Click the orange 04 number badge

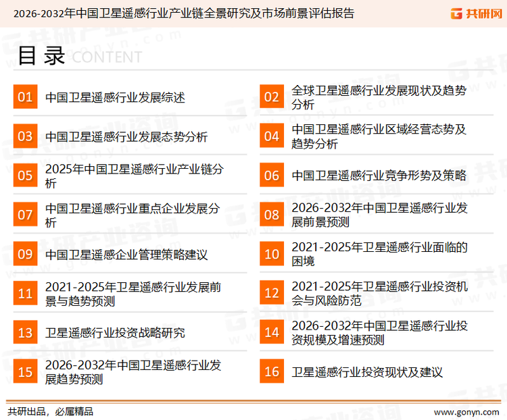272,136
